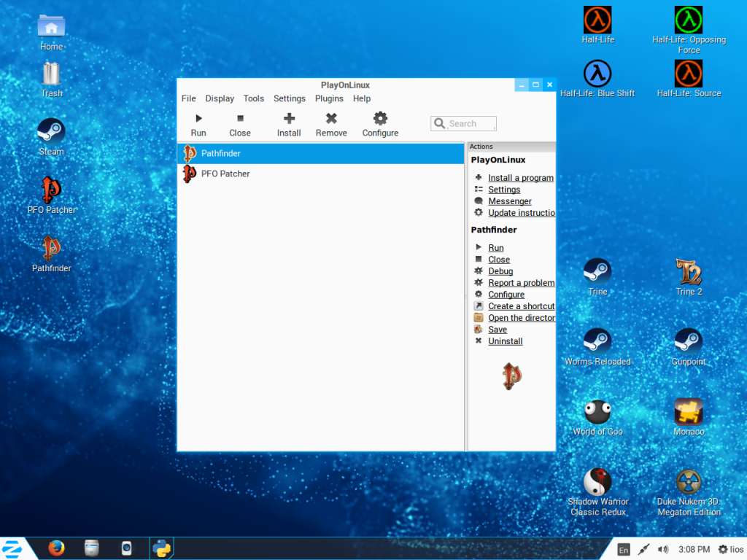Open the file manager taskbar icon
Screen dimensions: 747x560
[x=91, y=548]
